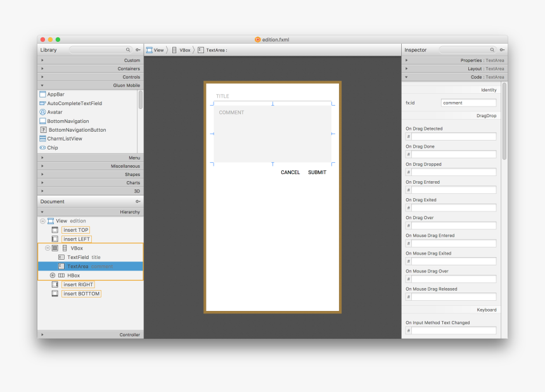Open the Document panel gear menu

click(138, 201)
